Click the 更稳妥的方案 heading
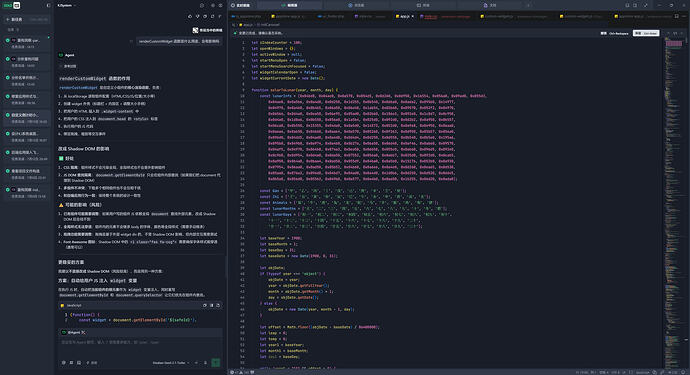Image resolution: width=690 pixels, height=375 pixels. click(71, 262)
